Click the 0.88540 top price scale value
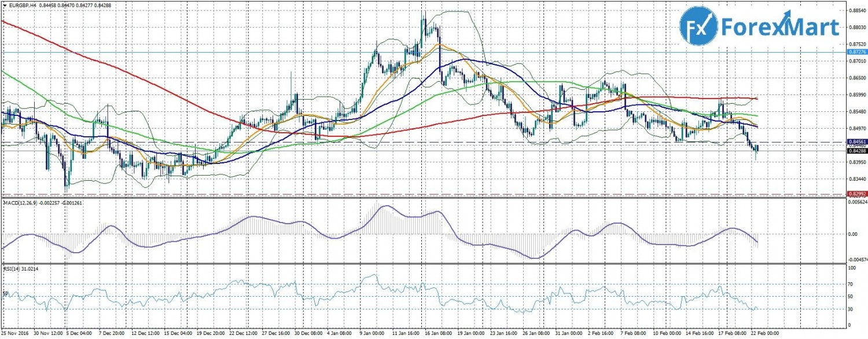The image size is (868, 339). 856,10
